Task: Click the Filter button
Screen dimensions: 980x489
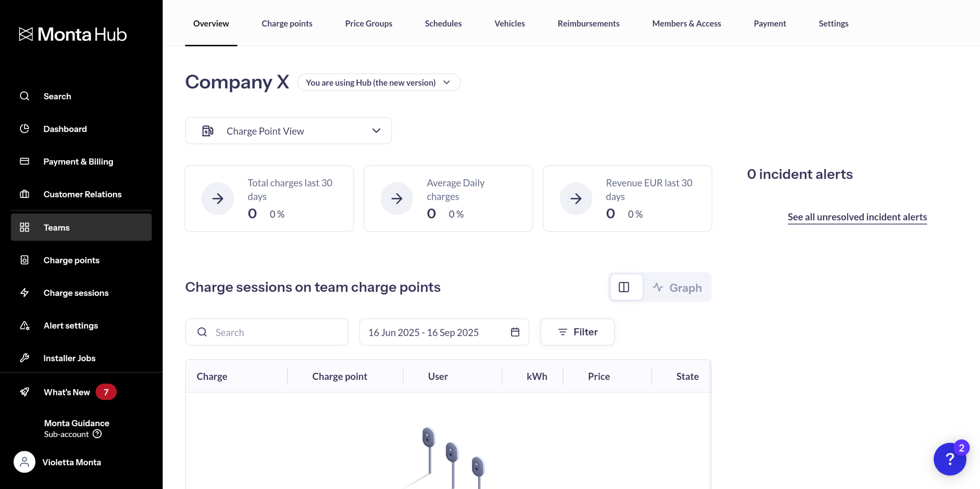Action: tap(577, 332)
